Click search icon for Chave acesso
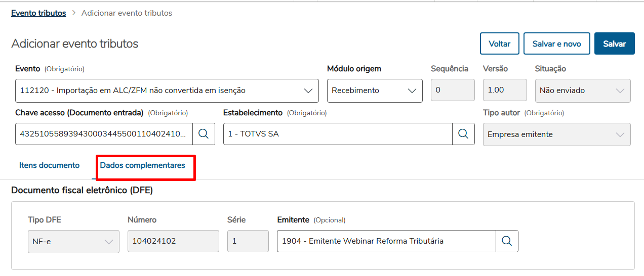 pos(204,134)
